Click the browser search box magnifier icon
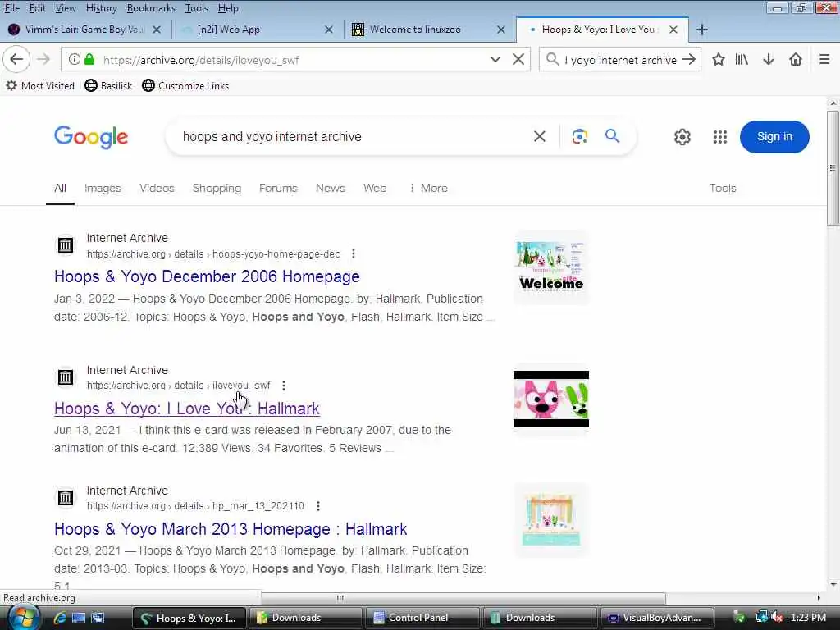Viewport: 840px width, 630px height. (x=552, y=59)
